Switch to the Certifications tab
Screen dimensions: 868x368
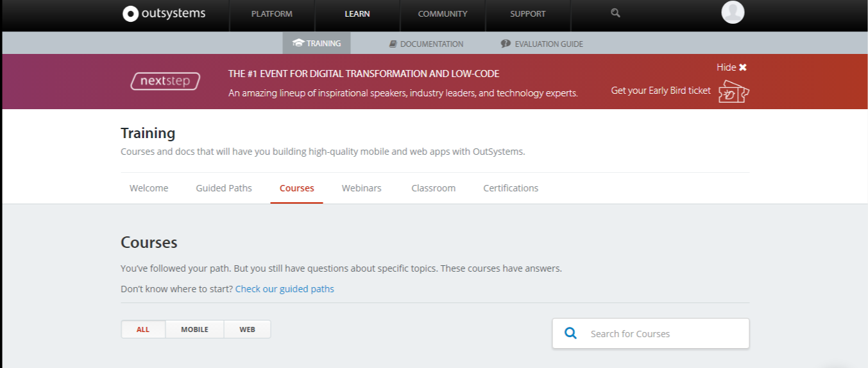click(511, 188)
